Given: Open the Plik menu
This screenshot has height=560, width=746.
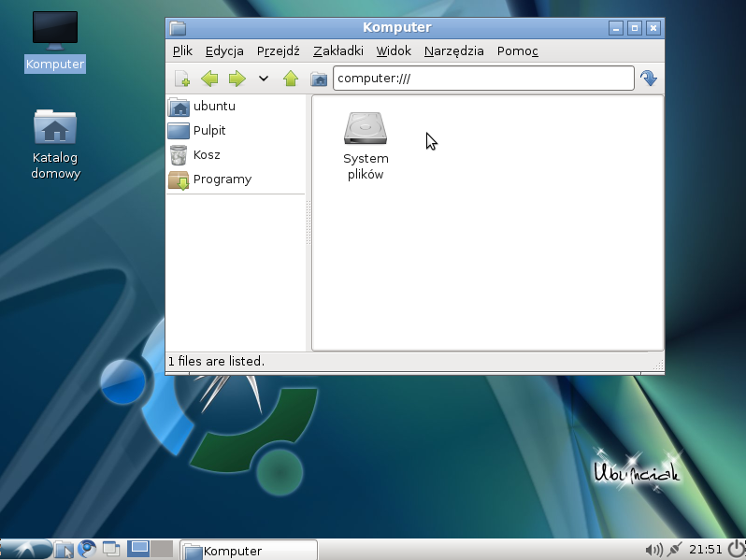Looking at the screenshot, I should click(x=182, y=50).
